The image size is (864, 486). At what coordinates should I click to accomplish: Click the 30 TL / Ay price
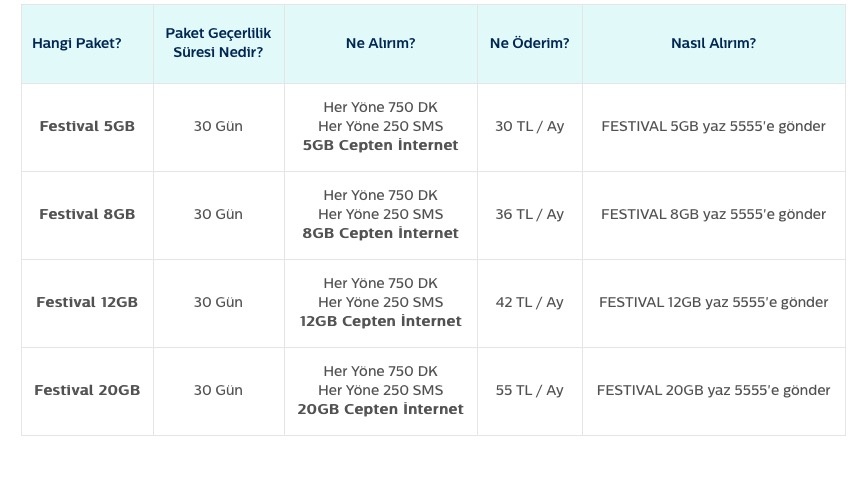point(529,127)
